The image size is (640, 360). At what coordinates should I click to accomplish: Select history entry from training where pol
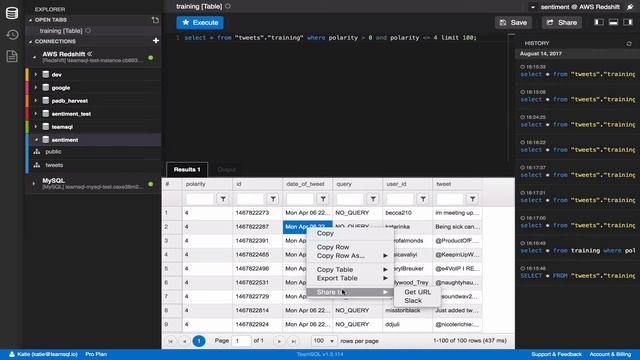click(577, 251)
